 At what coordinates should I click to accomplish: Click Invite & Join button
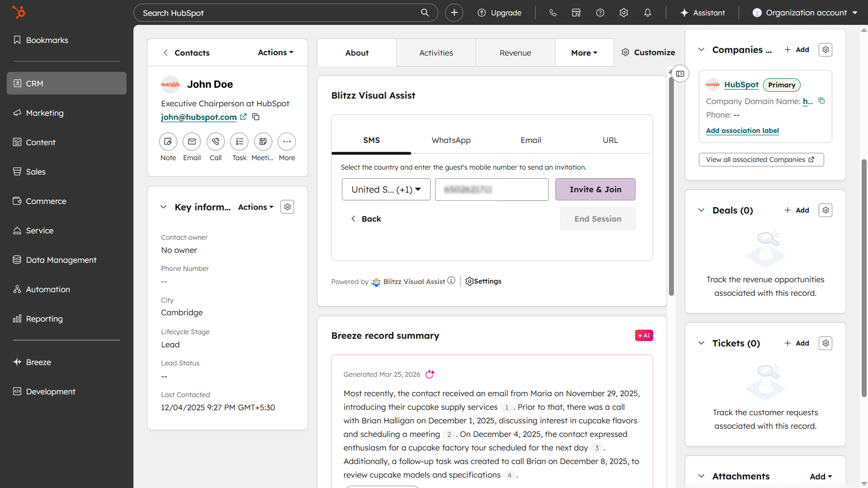click(x=595, y=190)
